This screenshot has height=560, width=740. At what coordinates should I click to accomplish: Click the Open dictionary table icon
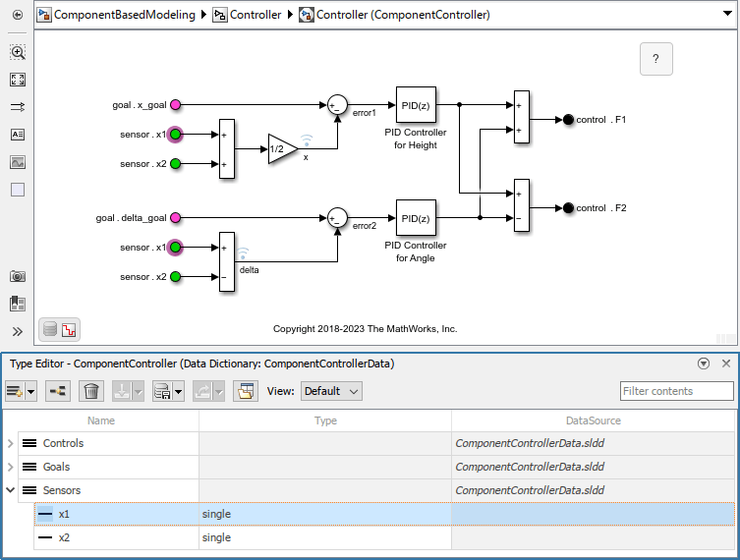point(246,391)
